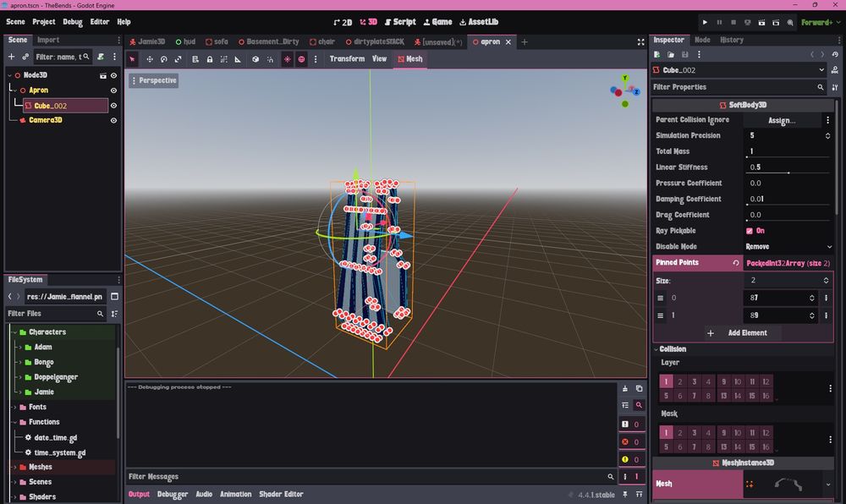Load an existing resource folder icon in Inspector

[x=671, y=54]
